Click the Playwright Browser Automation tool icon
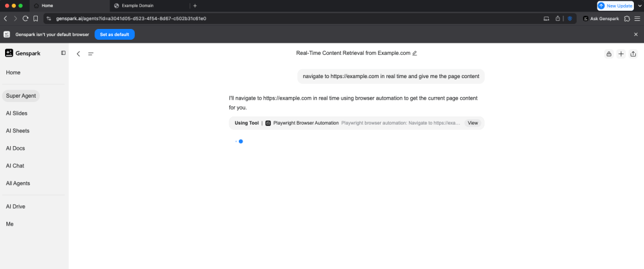This screenshot has height=269, width=644. (x=268, y=123)
